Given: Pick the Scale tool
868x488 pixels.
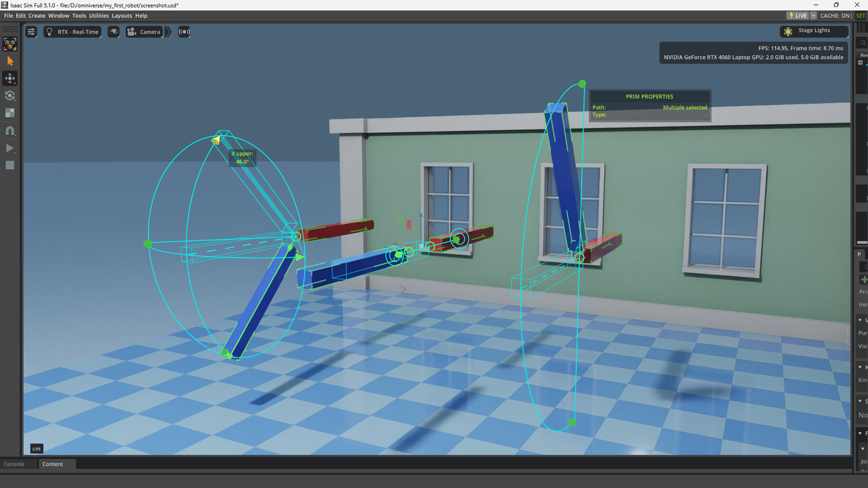Looking at the screenshot, I should click(10, 113).
